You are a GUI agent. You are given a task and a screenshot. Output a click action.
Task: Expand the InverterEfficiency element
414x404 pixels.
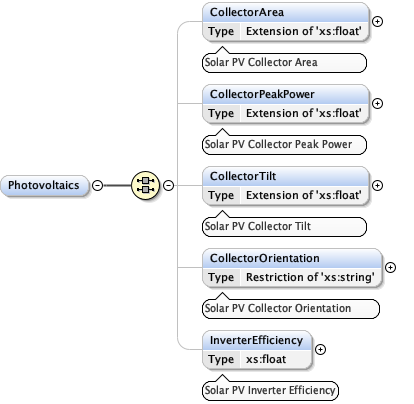point(320,350)
